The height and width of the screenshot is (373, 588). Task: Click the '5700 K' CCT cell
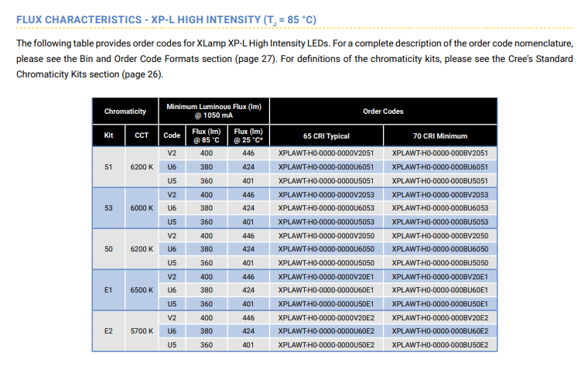click(x=142, y=331)
